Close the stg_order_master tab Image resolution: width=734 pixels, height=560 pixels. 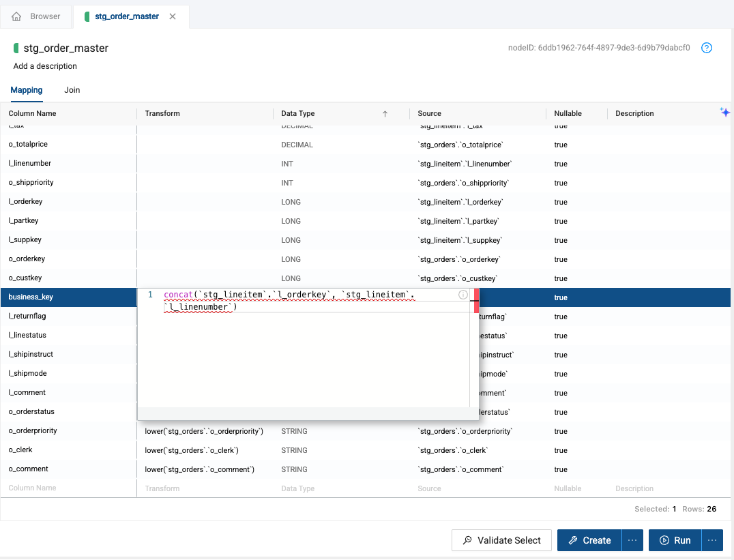(173, 16)
